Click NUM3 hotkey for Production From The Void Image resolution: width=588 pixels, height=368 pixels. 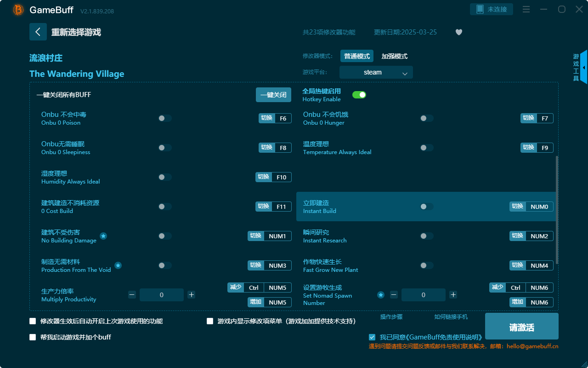pos(270,265)
